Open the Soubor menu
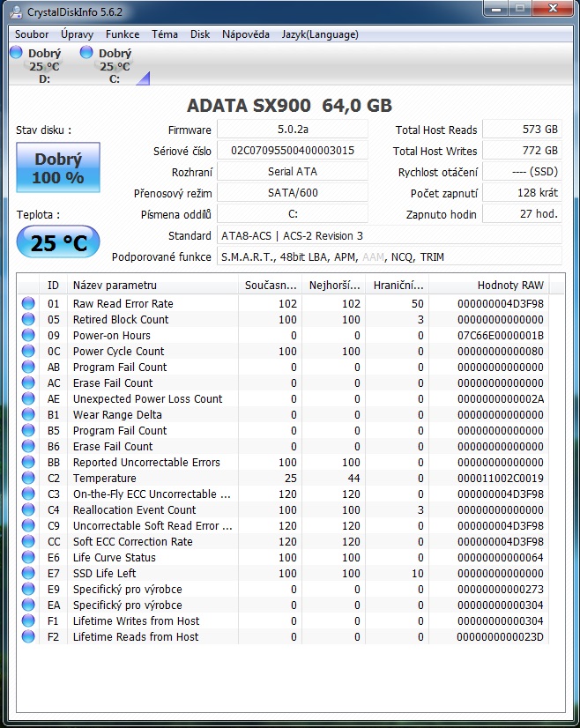This screenshot has width=580, height=728. (32, 34)
